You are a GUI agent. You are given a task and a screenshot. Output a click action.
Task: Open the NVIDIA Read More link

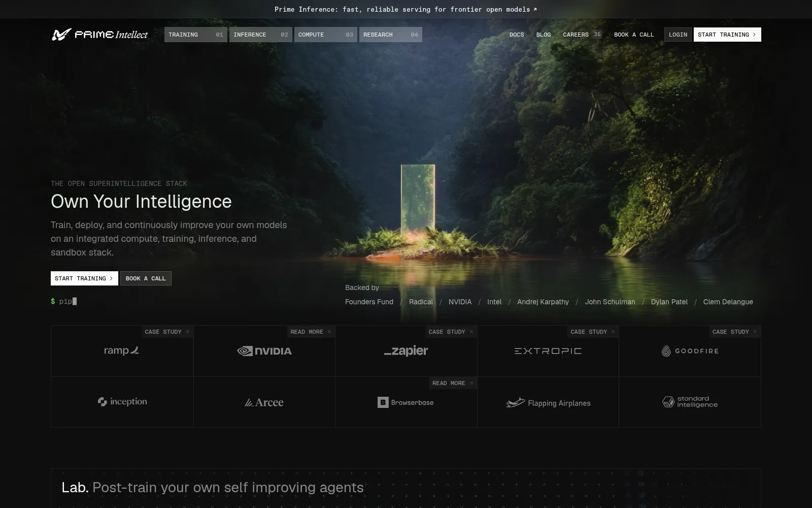tap(311, 332)
